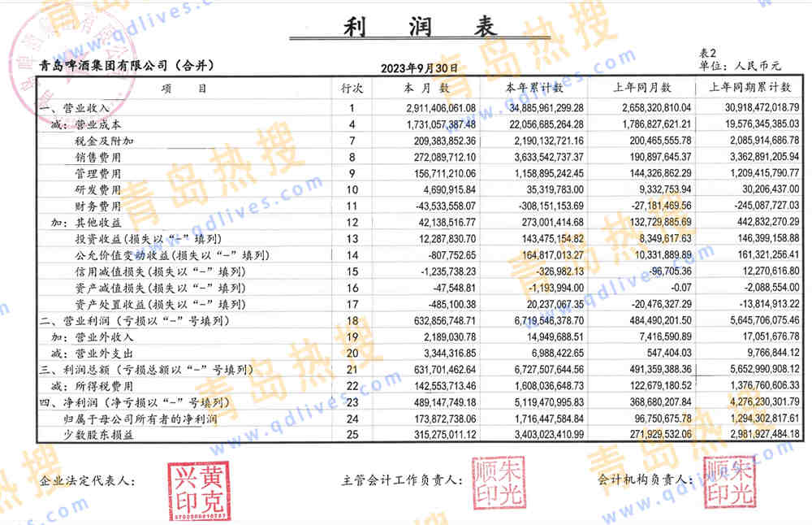Viewport: 812px width, 525px height.
Task: Click the value 3,633,542,737.37
Action: click(549, 157)
